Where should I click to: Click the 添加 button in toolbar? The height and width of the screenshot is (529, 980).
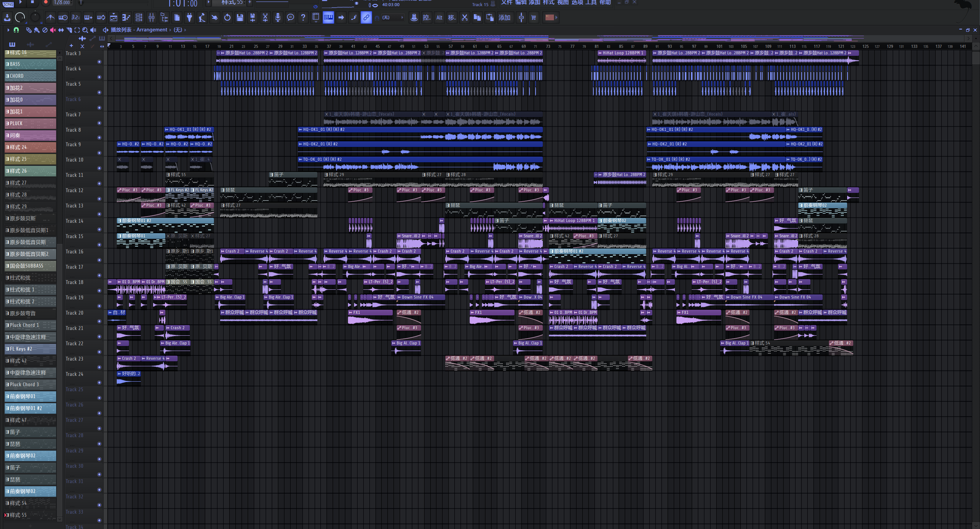(504, 18)
